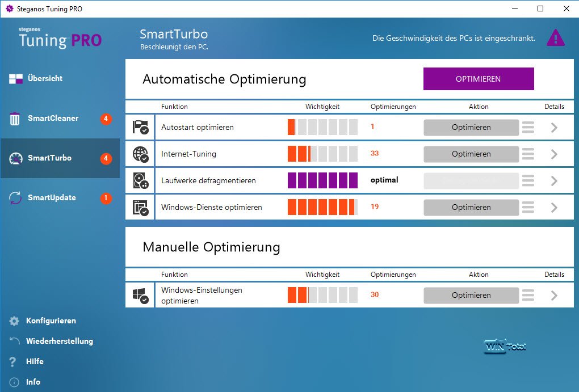Screen dimensions: 579x392
Task: Click the optimization count 19
Action: [x=375, y=206]
